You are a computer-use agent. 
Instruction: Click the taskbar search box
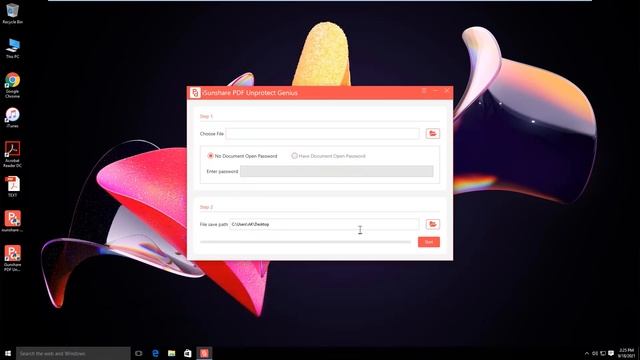tap(73, 353)
